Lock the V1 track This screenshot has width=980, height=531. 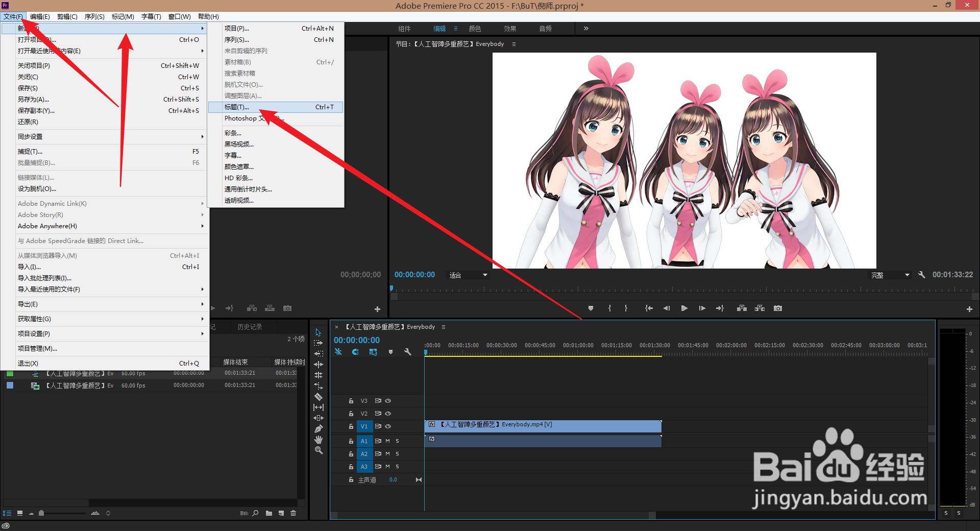click(351, 426)
